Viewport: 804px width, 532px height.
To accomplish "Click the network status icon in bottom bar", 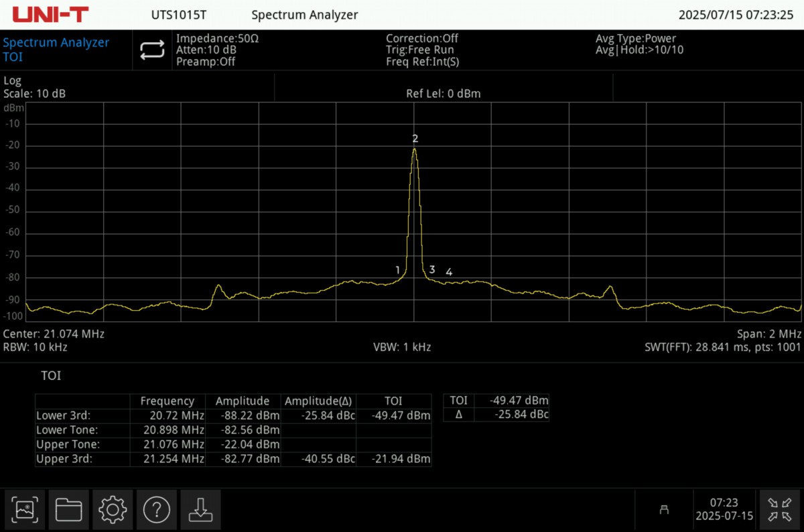I will pos(664,510).
